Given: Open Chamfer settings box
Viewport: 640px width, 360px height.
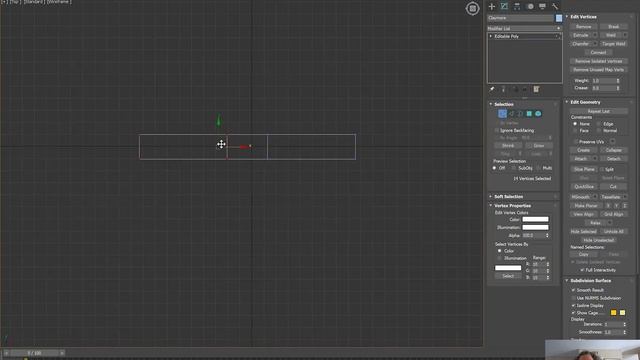Looking at the screenshot, I should pos(595,44).
